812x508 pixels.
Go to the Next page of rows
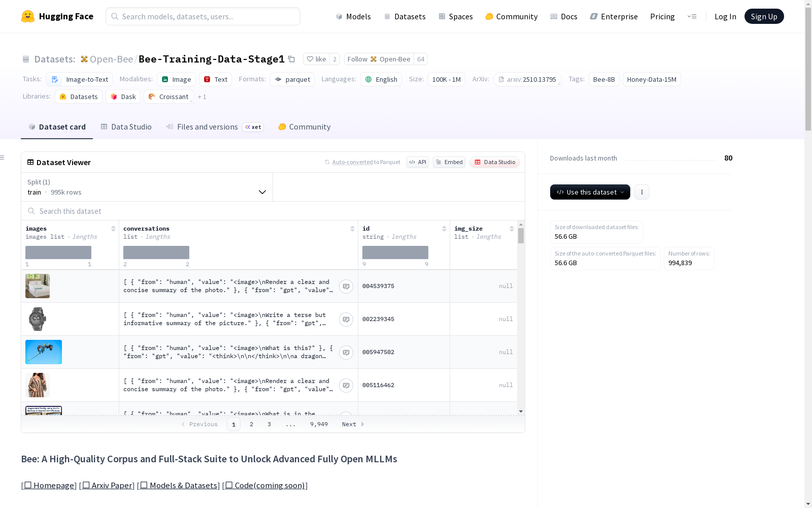[x=353, y=424]
